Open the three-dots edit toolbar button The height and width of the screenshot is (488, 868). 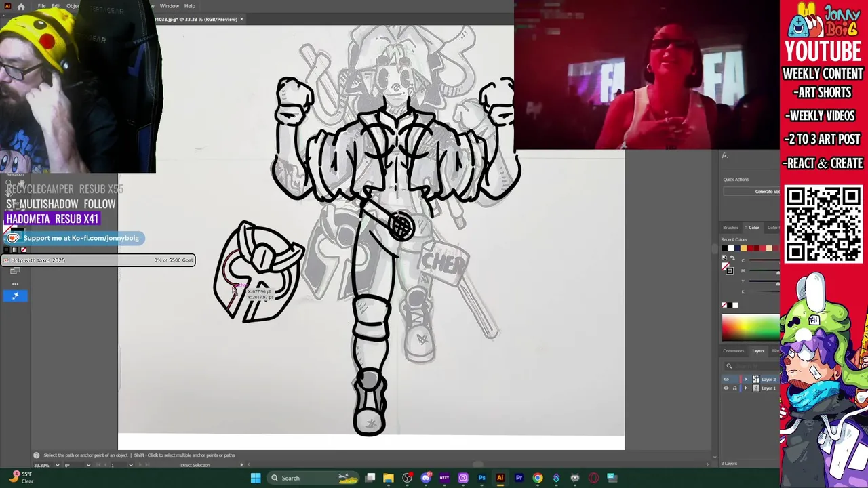15,284
